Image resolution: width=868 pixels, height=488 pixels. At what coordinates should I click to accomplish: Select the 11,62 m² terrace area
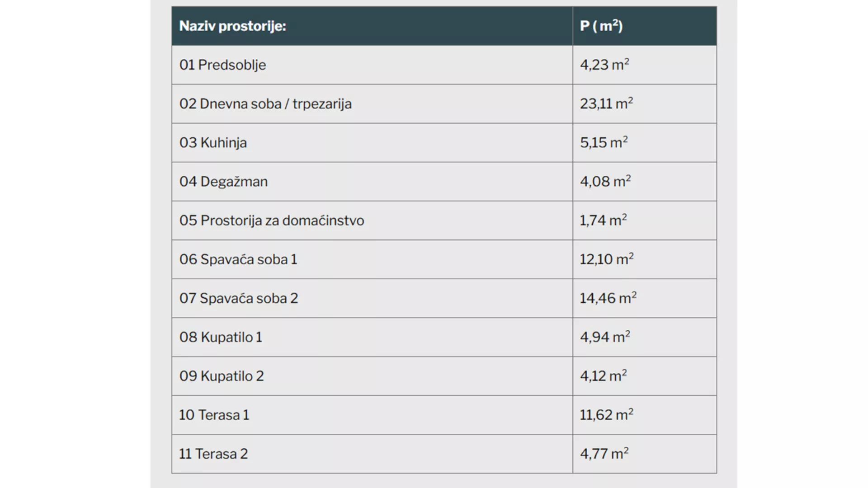pos(607,414)
